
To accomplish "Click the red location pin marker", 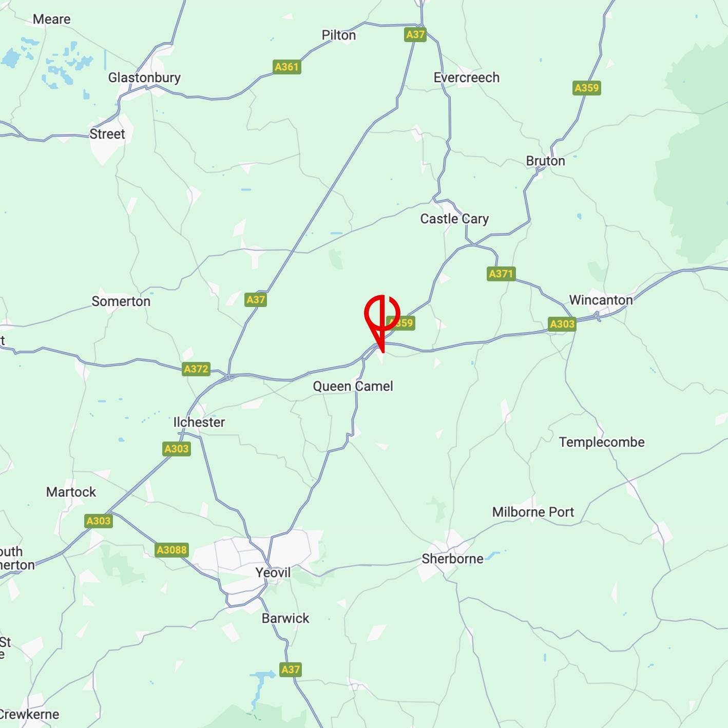I will (x=382, y=323).
